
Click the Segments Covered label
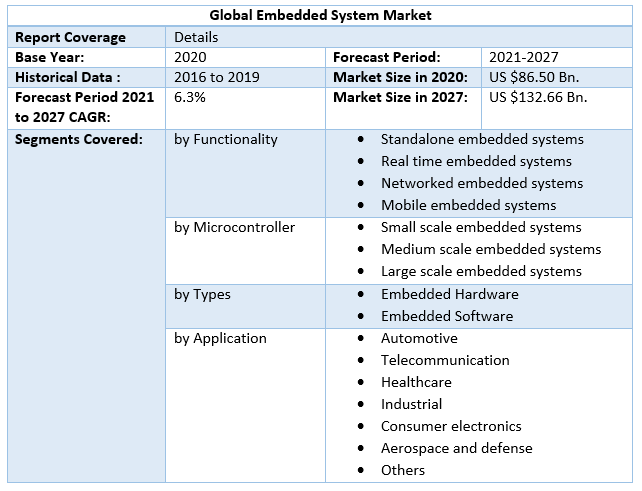78,139
